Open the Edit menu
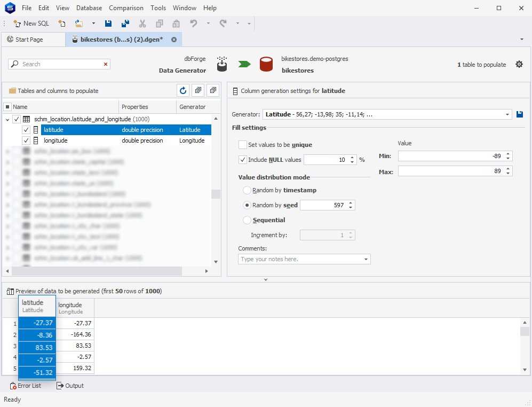This screenshot has height=407, width=532. click(43, 8)
